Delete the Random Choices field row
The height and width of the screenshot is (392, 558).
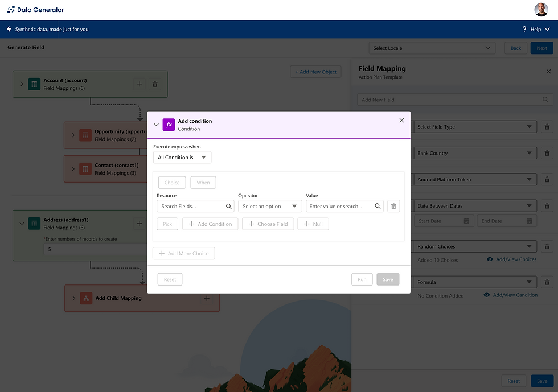click(x=547, y=246)
